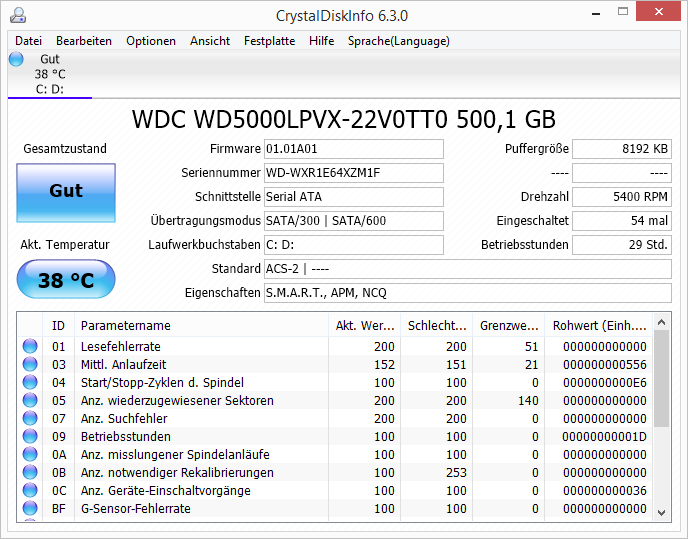The image size is (688, 539).
Task: Click the scrollbar up arrow in SMART list
Action: point(662,323)
